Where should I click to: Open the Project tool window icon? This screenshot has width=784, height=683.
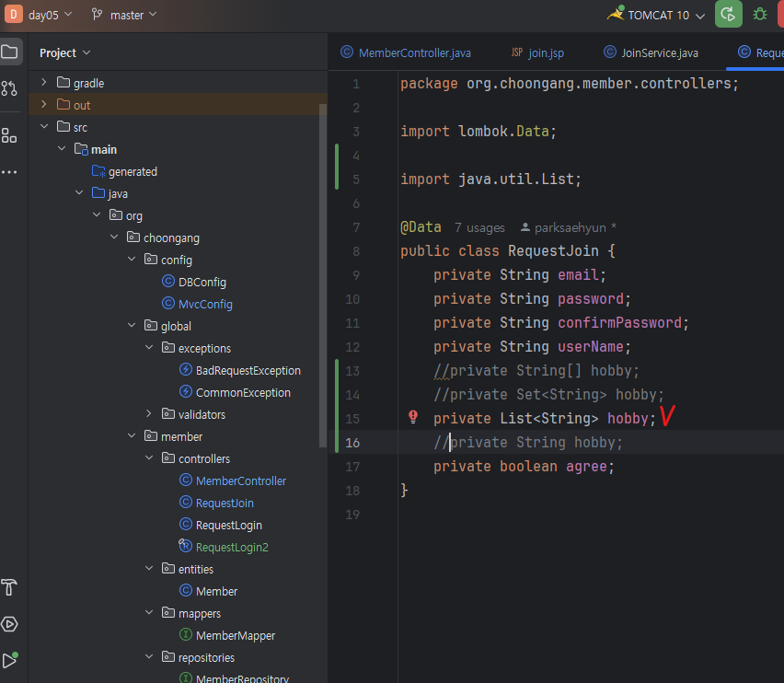click(x=9, y=52)
